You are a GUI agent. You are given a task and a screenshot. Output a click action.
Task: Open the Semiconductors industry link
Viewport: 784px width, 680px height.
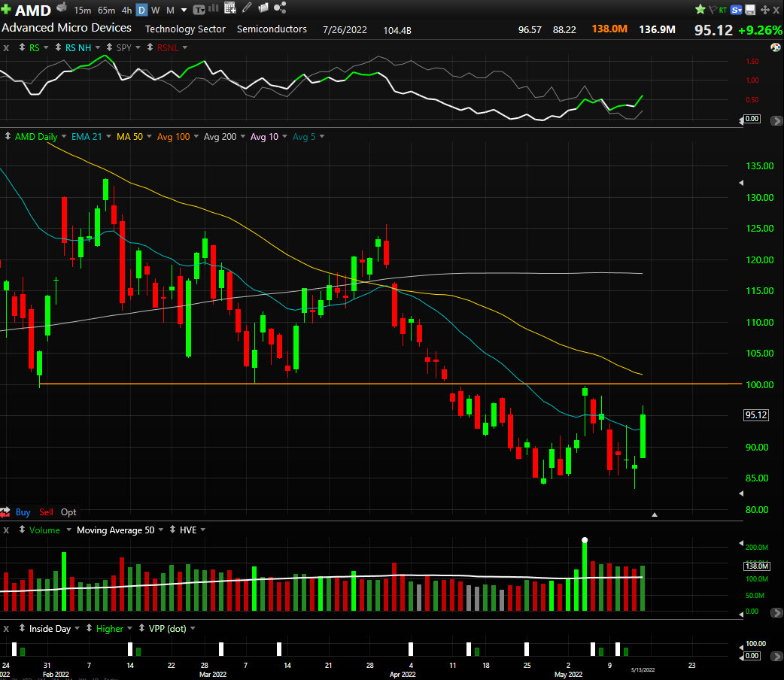click(x=272, y=29)
